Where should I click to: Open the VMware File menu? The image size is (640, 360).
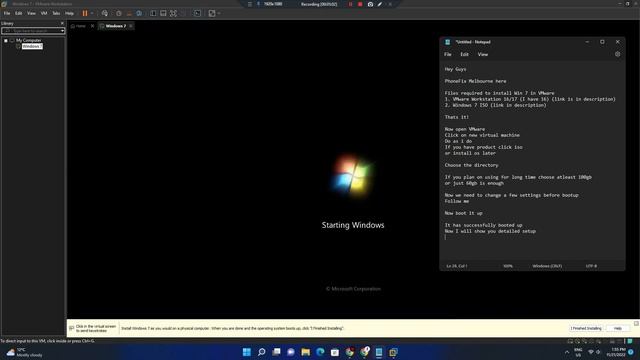(7, 13)
